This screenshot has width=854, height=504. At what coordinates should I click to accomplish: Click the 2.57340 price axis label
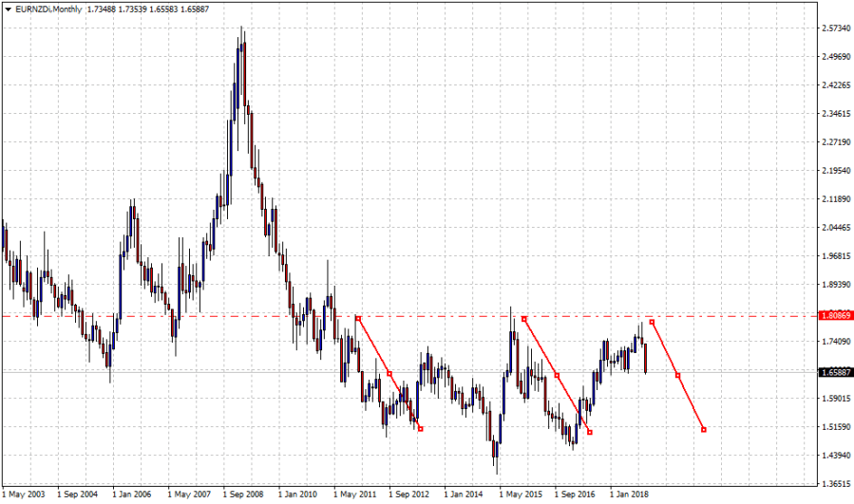click(836, 28)
